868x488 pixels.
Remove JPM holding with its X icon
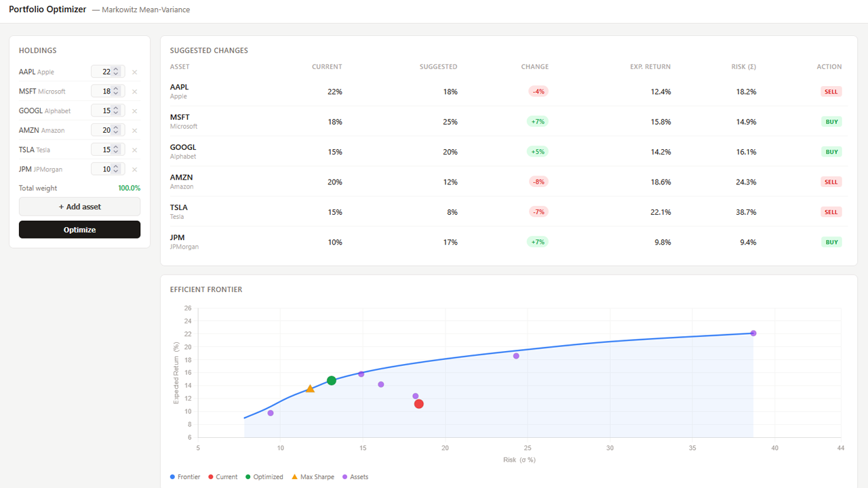(134, 169)
